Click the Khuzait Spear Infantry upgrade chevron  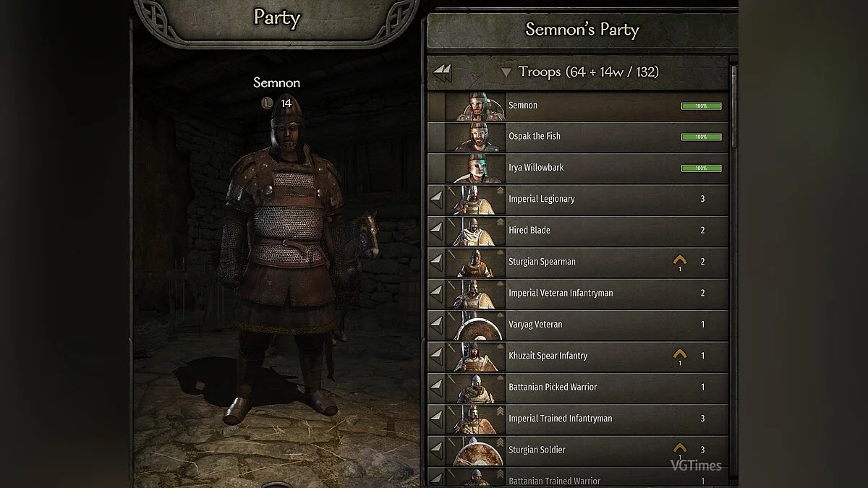click(679, 354)
